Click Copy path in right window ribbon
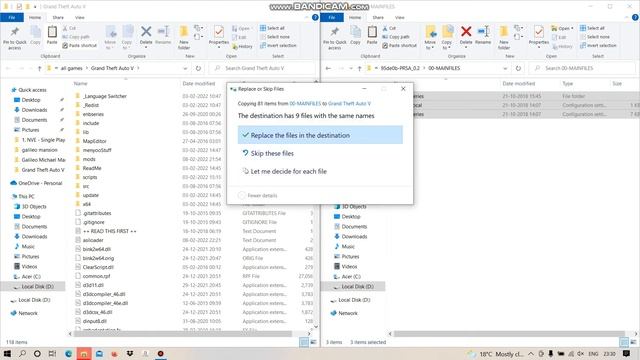Screen dimensions: 640x360 (x=396, y=37)
